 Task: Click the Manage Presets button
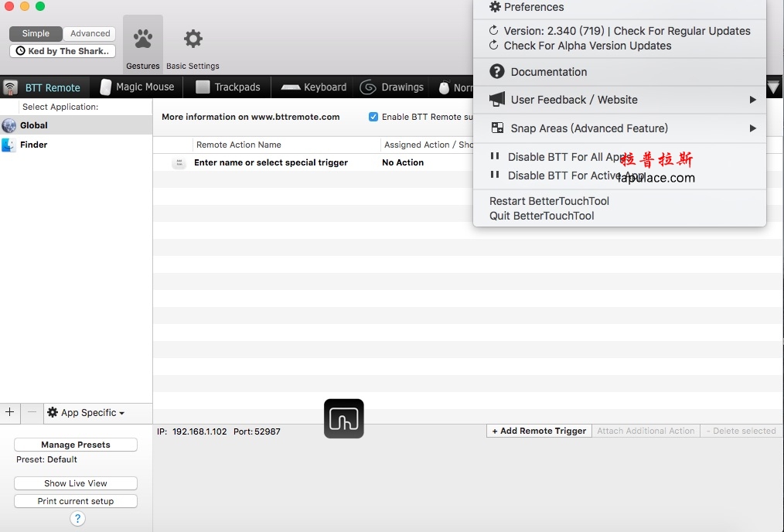(x=76, y=445)
